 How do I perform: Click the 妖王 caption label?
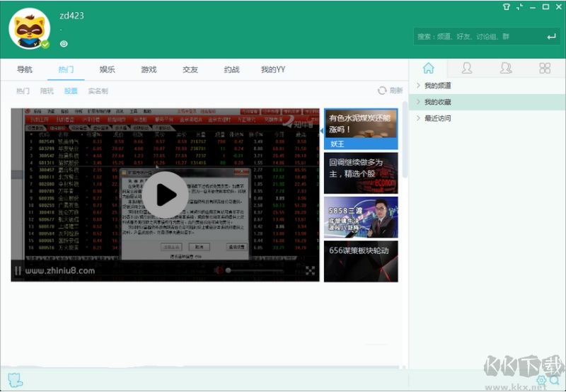337,144
